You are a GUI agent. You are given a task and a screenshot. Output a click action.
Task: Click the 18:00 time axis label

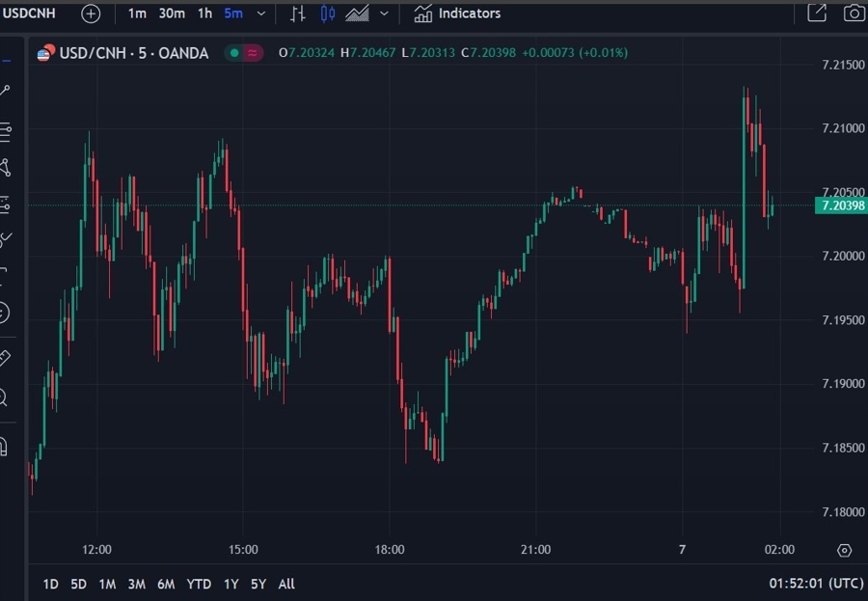click(390, 550)
